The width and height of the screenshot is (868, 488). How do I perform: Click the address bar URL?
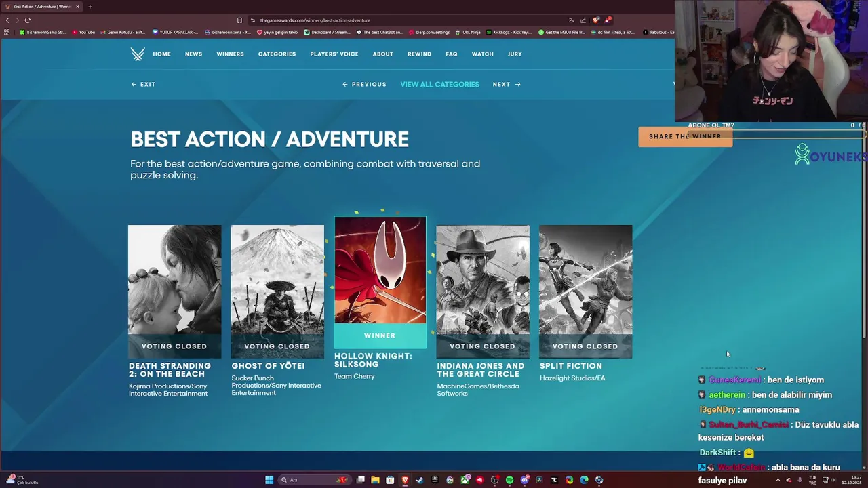(315, 20)
